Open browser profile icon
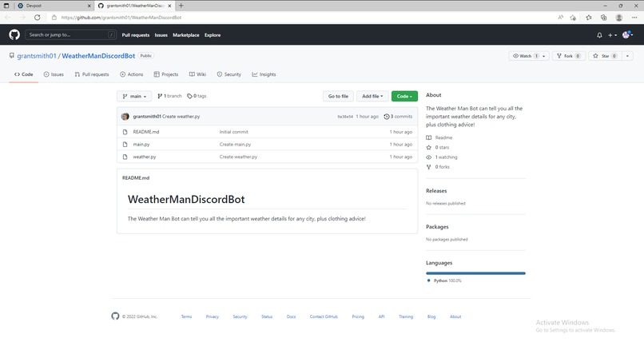The width and height of the screenshot is (644, 350). 619,18
